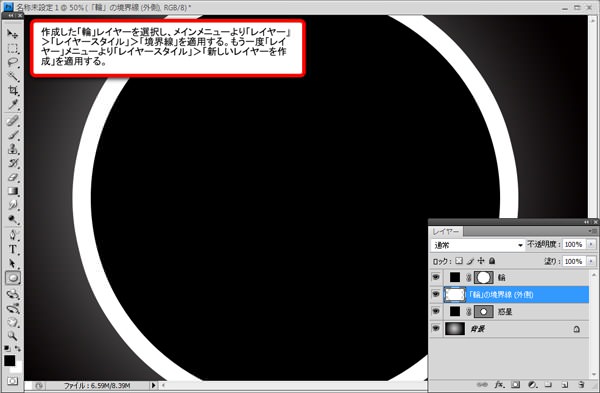Image resolution: width=600 pixels, height=393 pixels.
Task: Activate the Ellipse shape tool
Action: click(x=13, y=278)
